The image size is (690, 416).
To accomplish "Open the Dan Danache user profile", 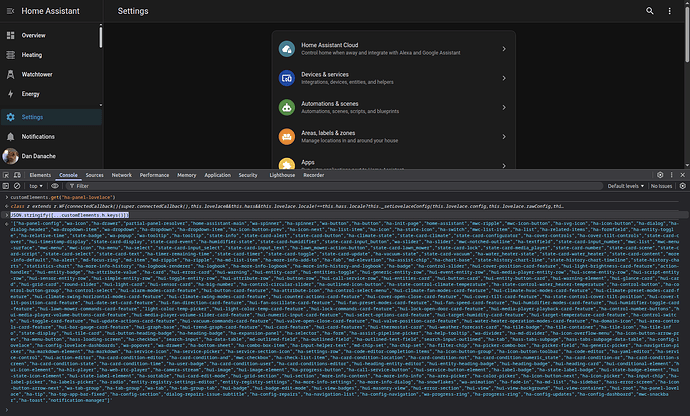I will click(x=51, y=156).
